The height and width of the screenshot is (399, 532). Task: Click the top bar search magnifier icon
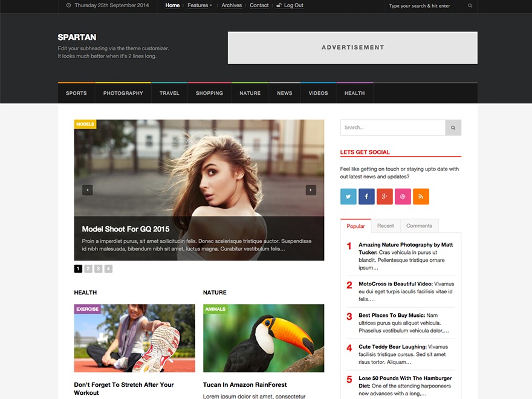470,6
